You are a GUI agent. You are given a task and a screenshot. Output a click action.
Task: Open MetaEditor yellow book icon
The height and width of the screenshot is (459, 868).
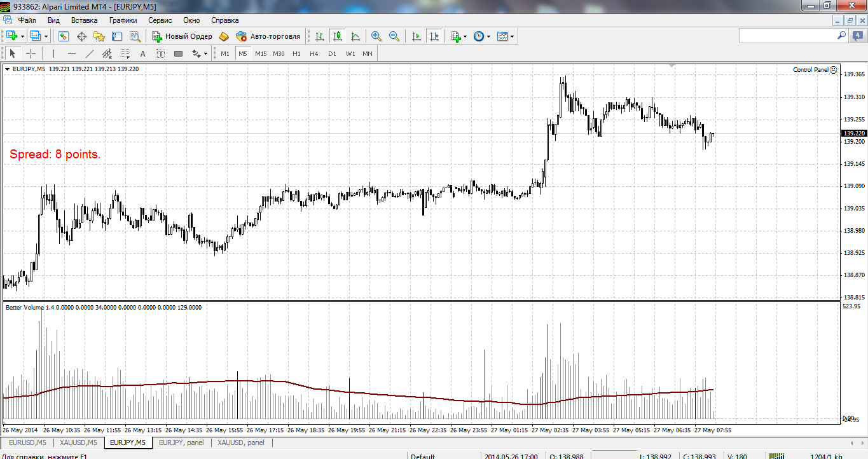pos(224,36)
